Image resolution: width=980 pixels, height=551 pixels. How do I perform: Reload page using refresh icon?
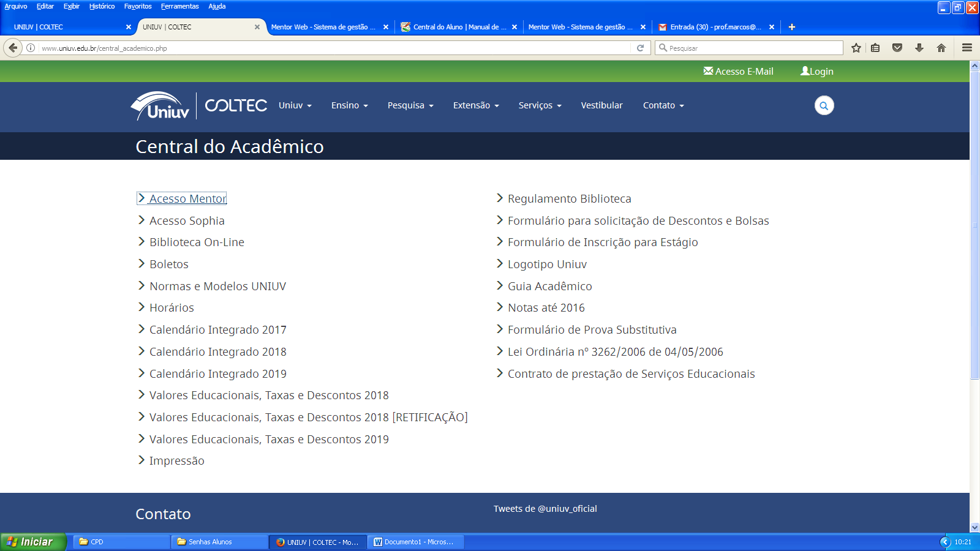click(x=640, y=48)
